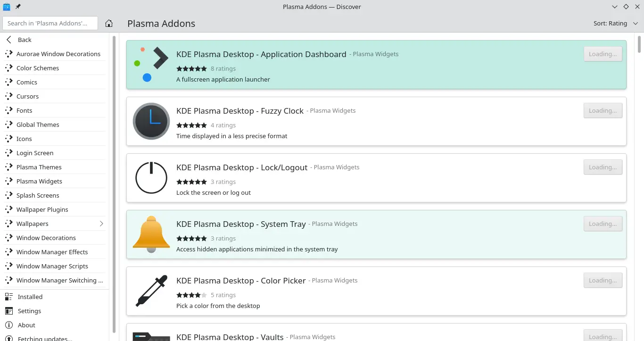The height and width of the screenshot is (341, 644).
Task: Click the Application Dashboard launcher icon
Action: pos(151,65)
